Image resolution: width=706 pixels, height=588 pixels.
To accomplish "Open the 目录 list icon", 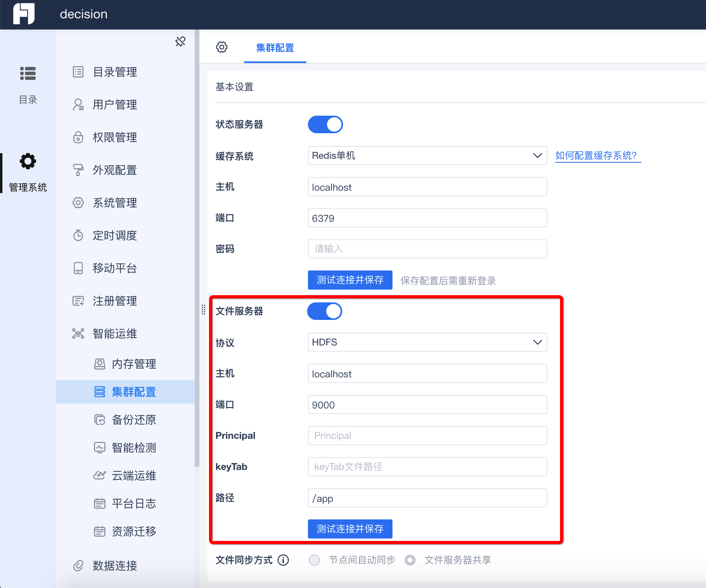I will [x=28, y=73].
